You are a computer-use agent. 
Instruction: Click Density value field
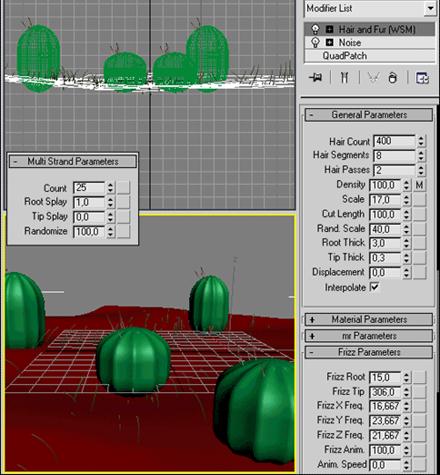tap(385, 185)
